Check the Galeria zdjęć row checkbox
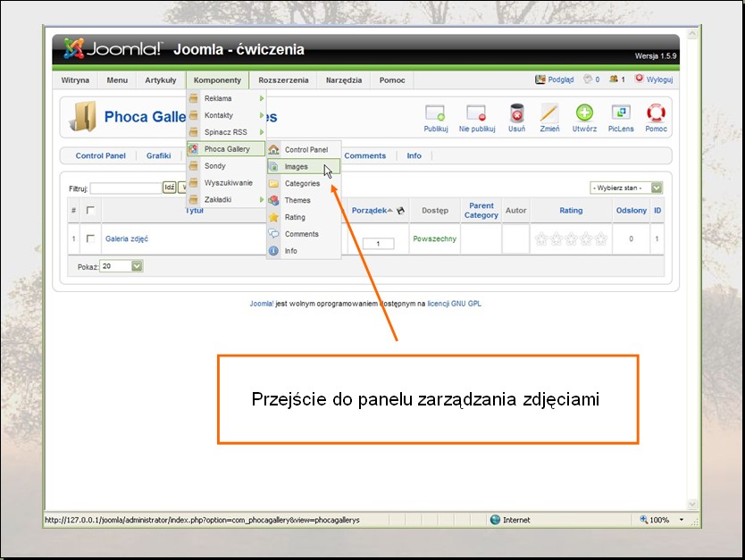Image resolution: width=745 pixels, height=560 pixels. [90, 239]
